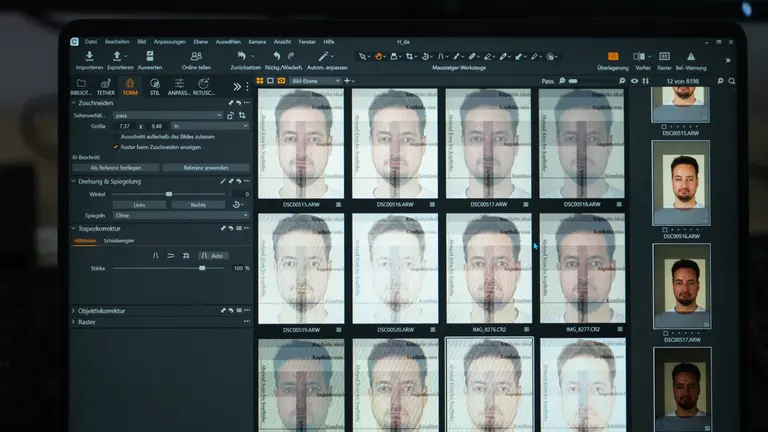Open the Kamera menu
The width and height of the screenshot is (768, 432).
[x=257, y=42]
